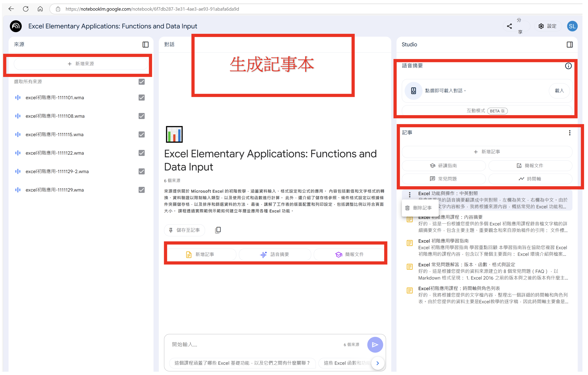Viewport: 588px width, 375px height.
Task: Choose 刪除記事 from the popup menu
Action: coord(420,208)
